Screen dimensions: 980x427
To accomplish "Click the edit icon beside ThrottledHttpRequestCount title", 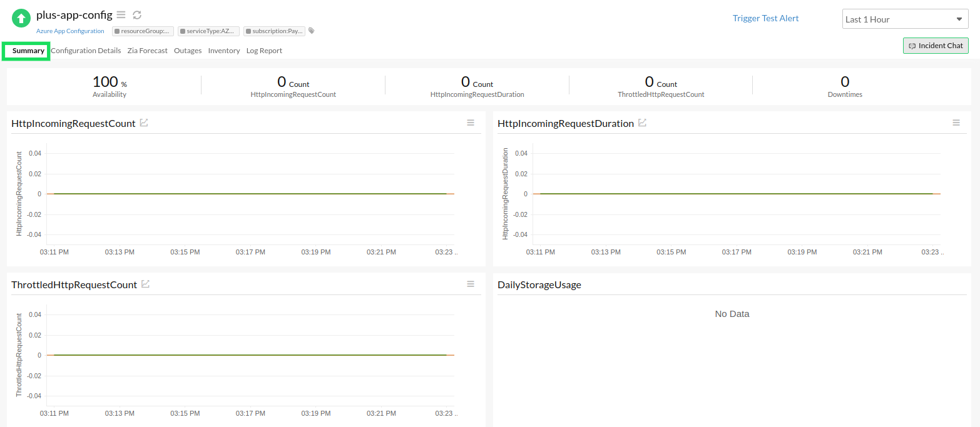I will point(145,283).
